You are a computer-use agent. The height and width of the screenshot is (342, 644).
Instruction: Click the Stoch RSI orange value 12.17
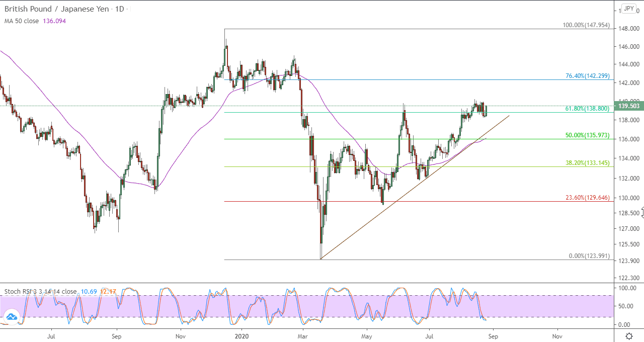(108, 291)
